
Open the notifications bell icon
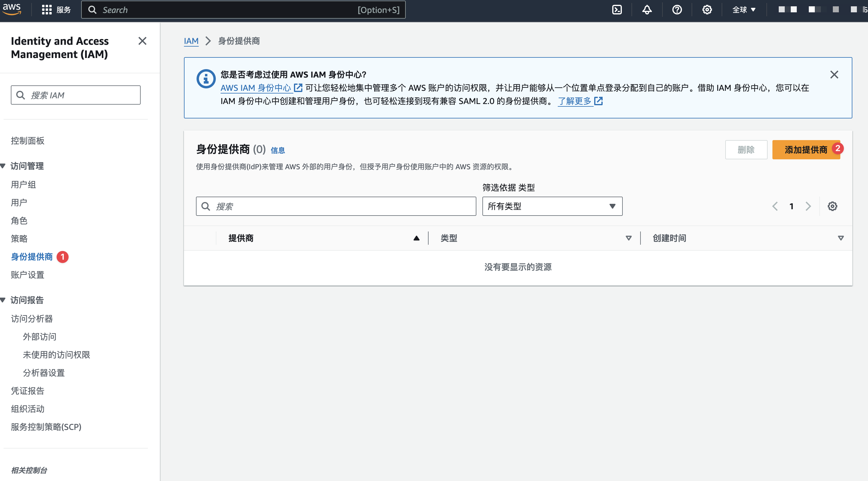[646, 10]
